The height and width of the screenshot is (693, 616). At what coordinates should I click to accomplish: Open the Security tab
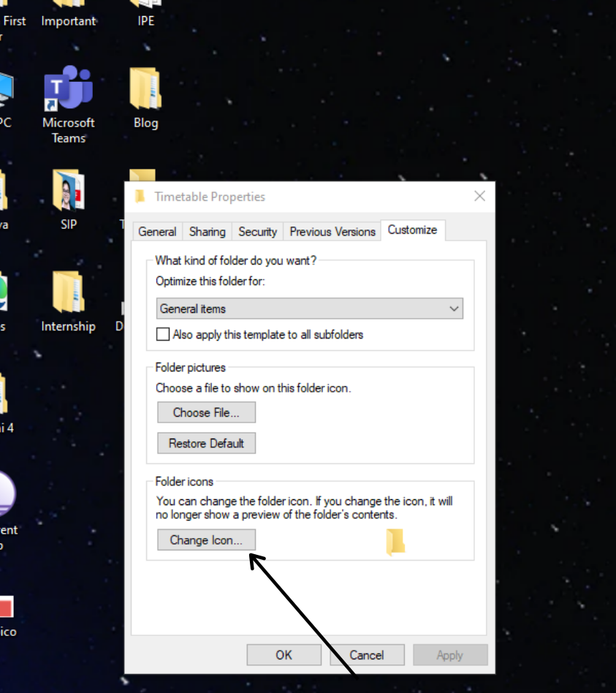coord(257,231)
